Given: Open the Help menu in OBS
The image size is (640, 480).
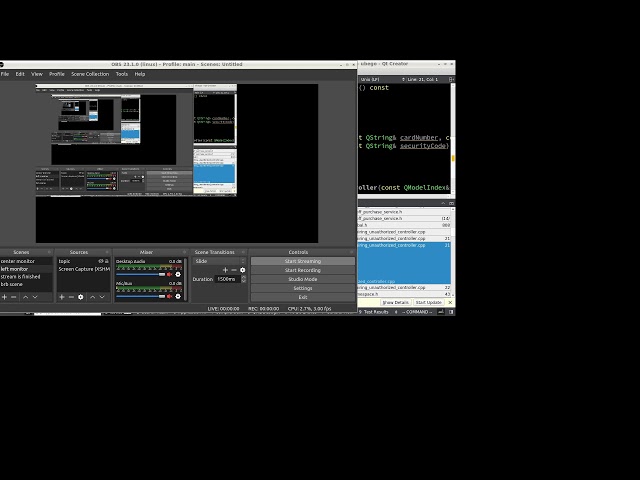Looking at the screenshot, I should pyautogui.click(x=140, y=74).
